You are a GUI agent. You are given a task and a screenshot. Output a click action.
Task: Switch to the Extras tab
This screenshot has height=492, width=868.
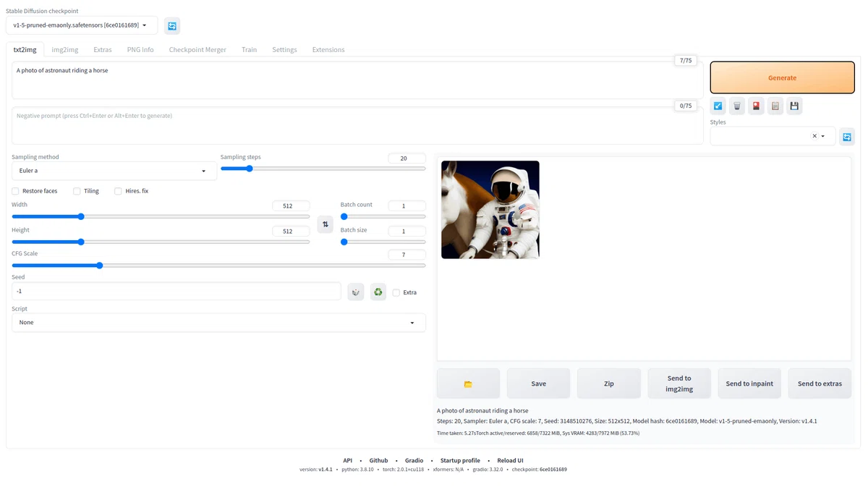tap(103, 49)
